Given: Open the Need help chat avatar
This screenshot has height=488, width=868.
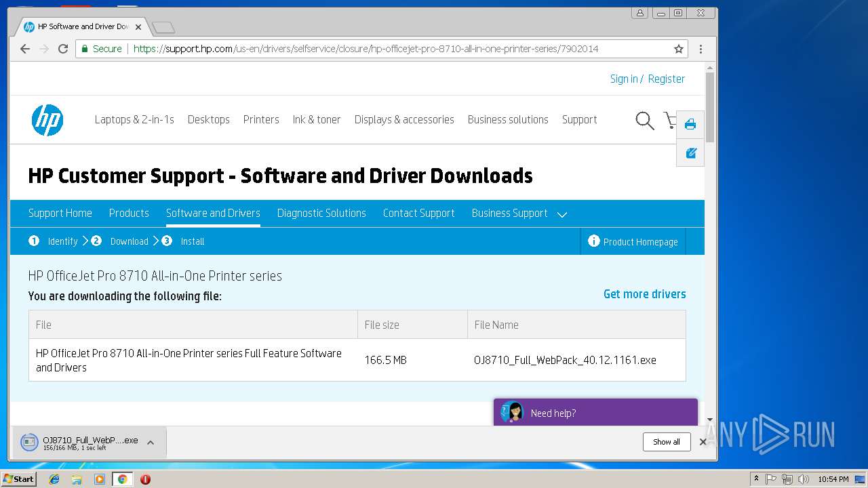Looking at the screenshot, I should tap(513, 412).
